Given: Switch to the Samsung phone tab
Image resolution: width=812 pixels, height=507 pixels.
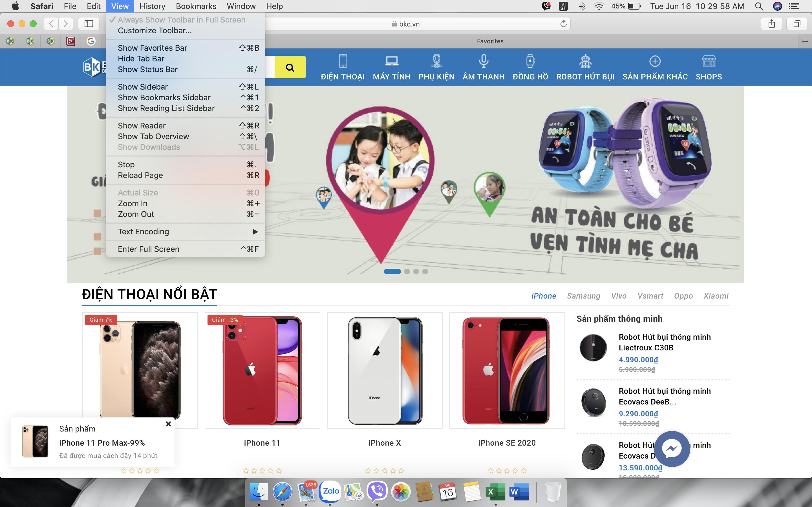Looking at the screenshot, I should [x=583, y=296].
